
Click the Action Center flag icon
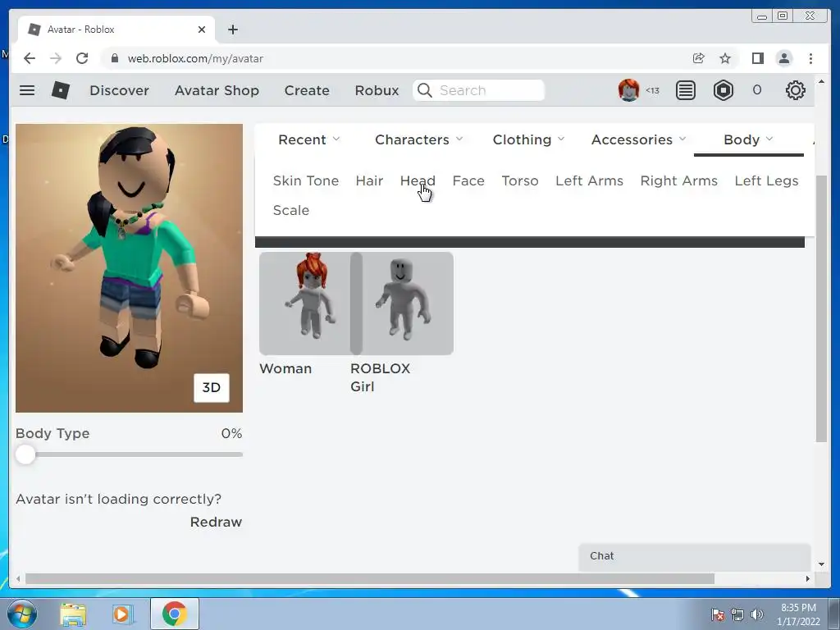click(x=717, y=614)
